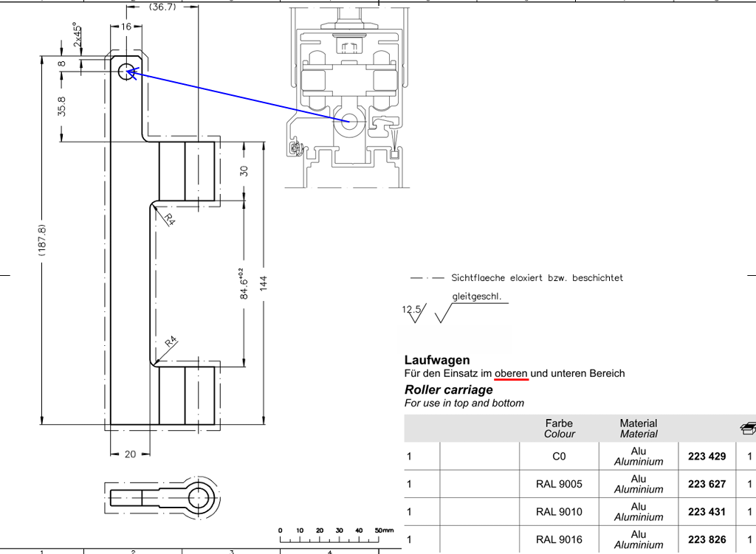Click the upper R4 radius callout
This screenshot has width=756, height=554.
[169, 219]
